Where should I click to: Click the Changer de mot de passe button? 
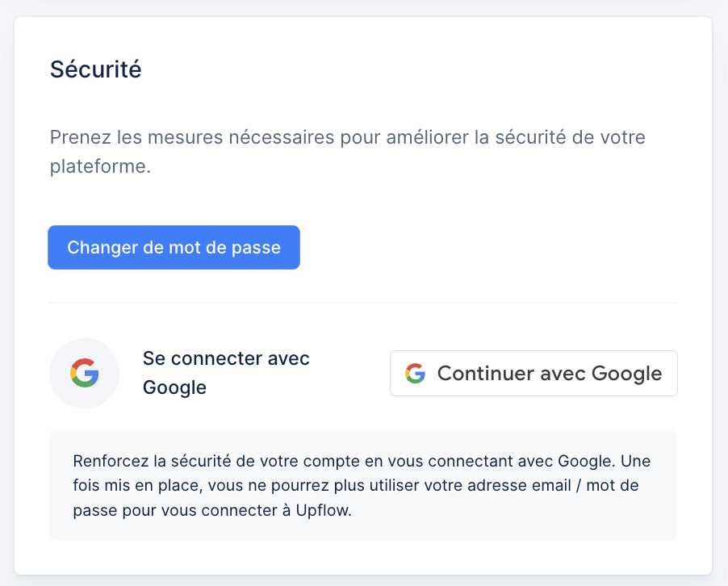tap(174, 248)
